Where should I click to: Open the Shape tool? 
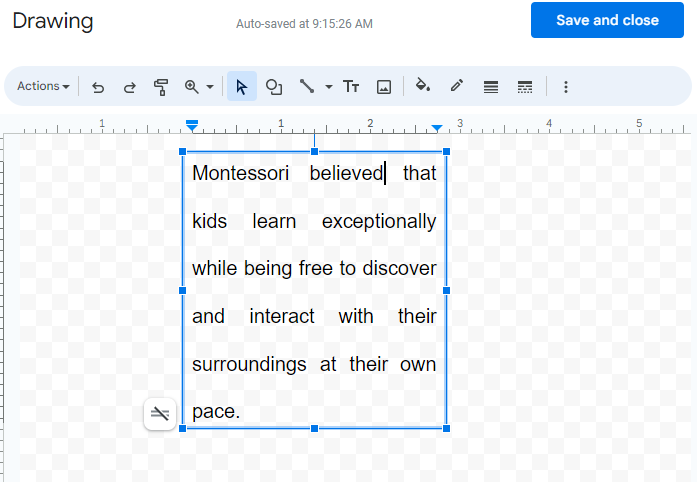pyautogui.click(x=274, y=87)
